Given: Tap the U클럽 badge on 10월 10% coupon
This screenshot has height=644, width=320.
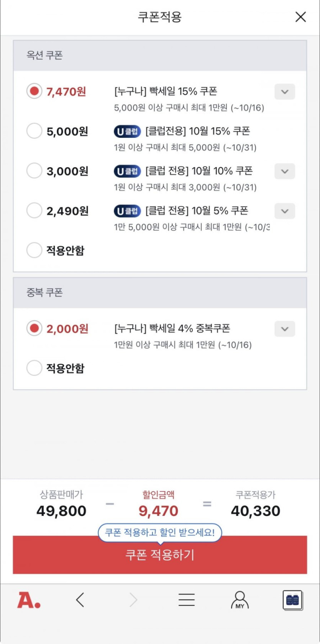Looking at the screenshot, I should coord(127,171).
